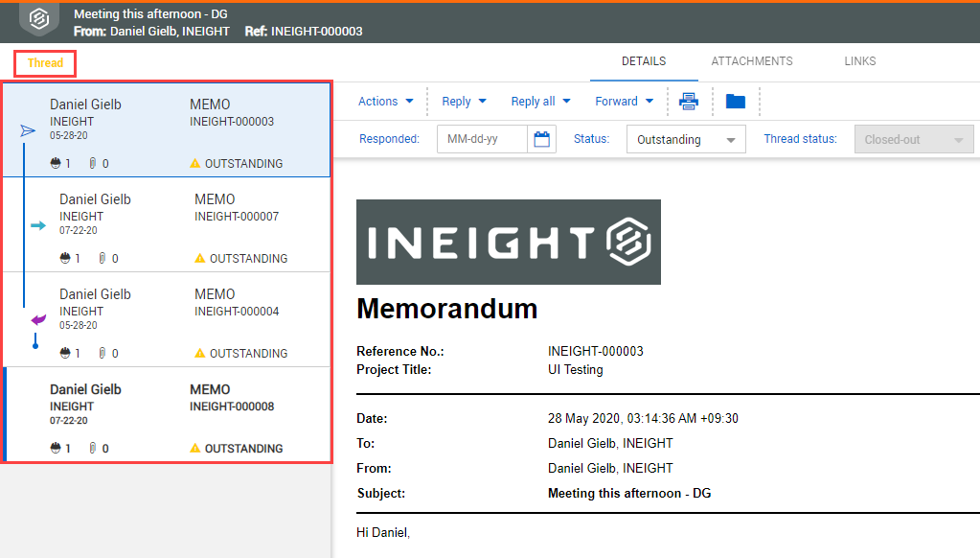The height and width of the screenshot is (558, 980).
Task: Click the purple reply arrow on INEIGHT-000004
Action: pyautogui.click(x=38, y=320)
